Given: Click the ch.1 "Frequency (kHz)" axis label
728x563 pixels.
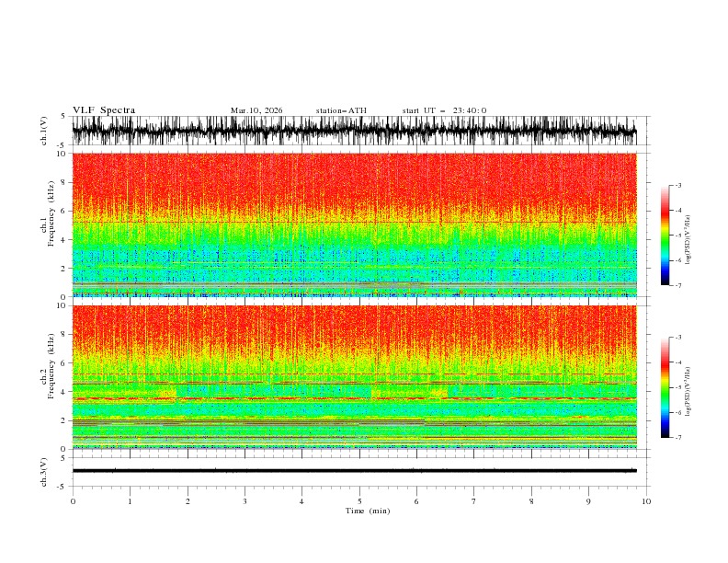Looking at the screenshot, I should click(51, 214).
